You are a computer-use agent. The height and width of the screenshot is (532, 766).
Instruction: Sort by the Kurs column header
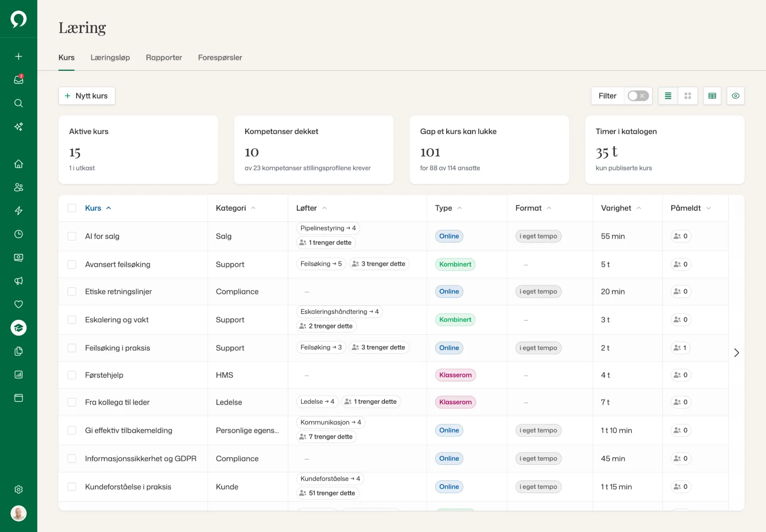[x=98, y=208]
